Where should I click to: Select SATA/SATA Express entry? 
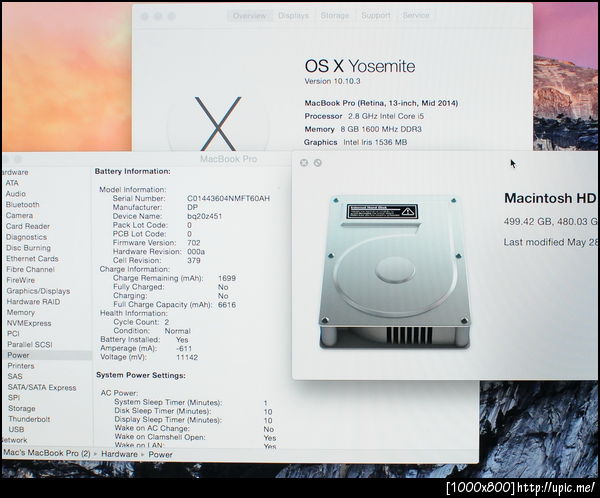tap(42, 387)
